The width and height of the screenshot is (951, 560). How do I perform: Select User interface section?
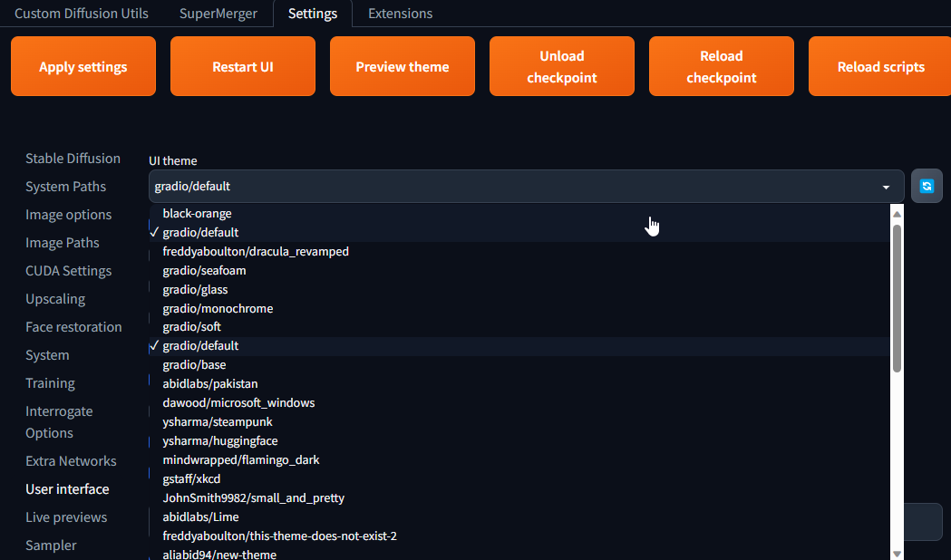click(67, 489)
